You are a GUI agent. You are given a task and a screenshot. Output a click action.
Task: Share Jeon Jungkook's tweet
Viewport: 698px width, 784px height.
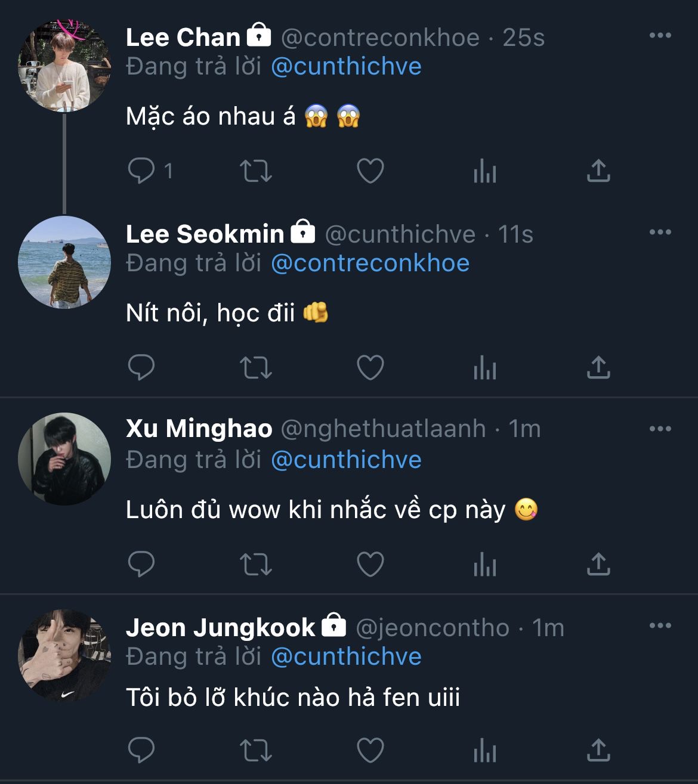click(598, 750)
